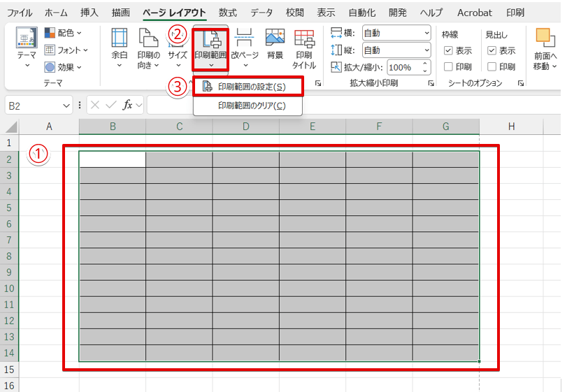581x392 pixels.
Task: Switch to the データ tab
Action: tap(261, 13)
